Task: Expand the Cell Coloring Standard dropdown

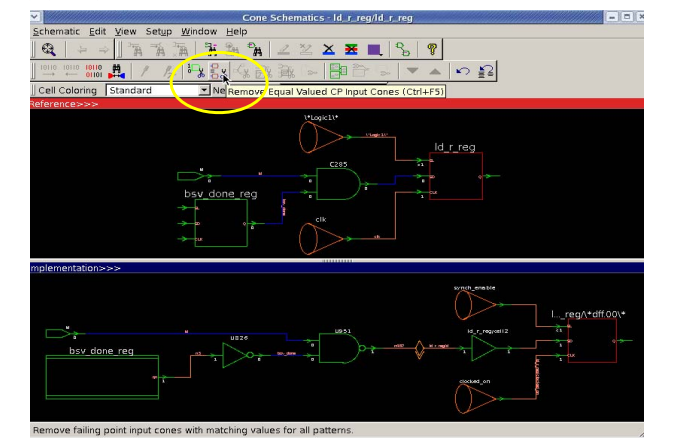Action: point(204,90)
